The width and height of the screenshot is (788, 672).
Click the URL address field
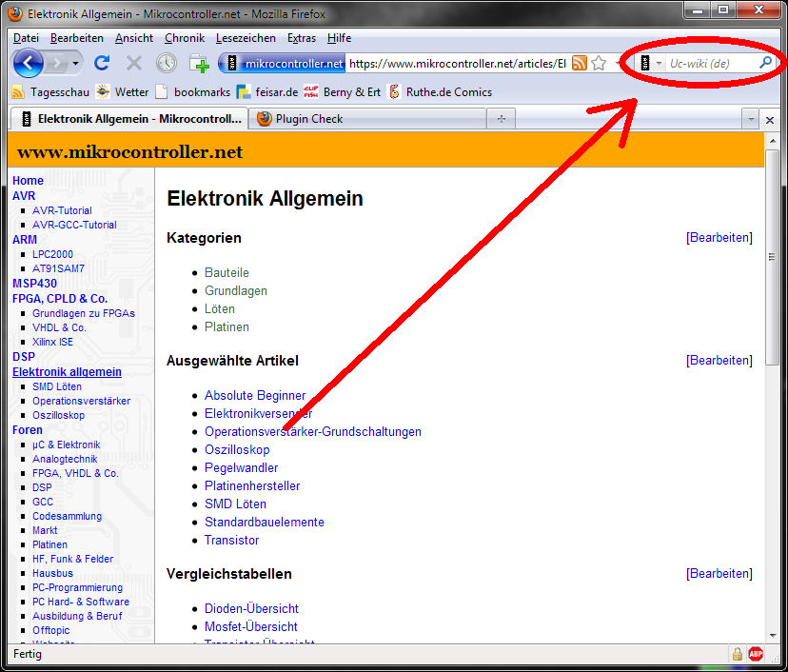pos(458,64)
